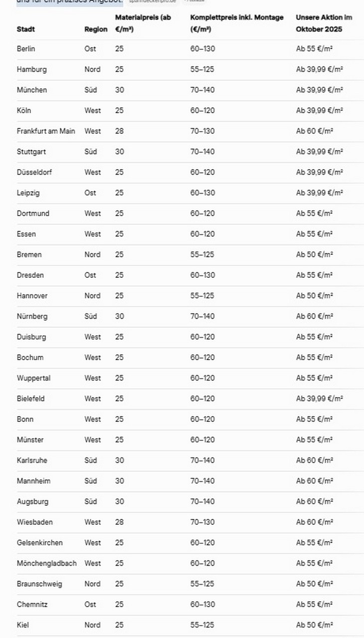Click the Stadt column header
The height and width of the screenshot is (638, 364).
pyautogui.click(x=26, y=29)
